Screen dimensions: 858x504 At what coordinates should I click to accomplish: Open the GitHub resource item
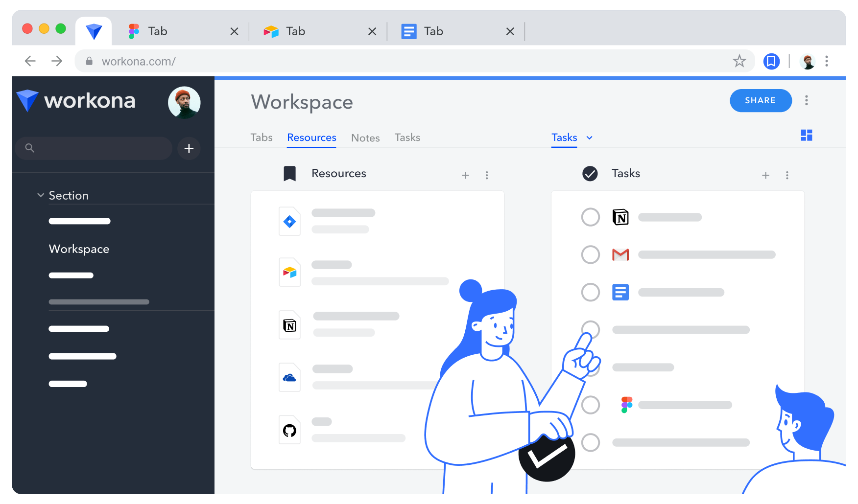pos(342,430)
